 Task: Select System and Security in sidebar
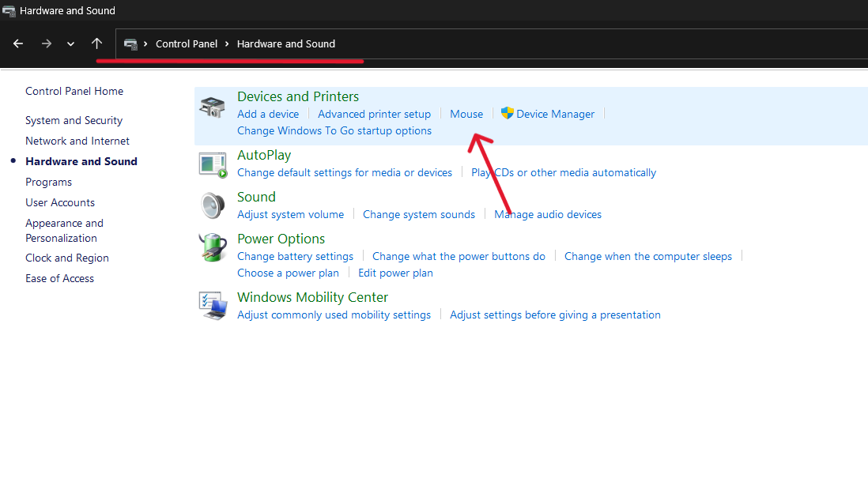tap(74, 120)
